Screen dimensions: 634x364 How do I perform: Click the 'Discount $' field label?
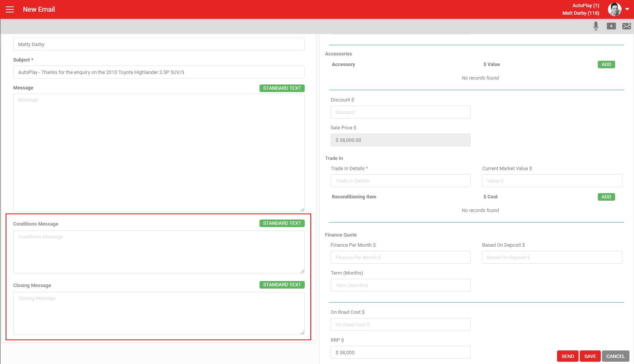point(342,100)
